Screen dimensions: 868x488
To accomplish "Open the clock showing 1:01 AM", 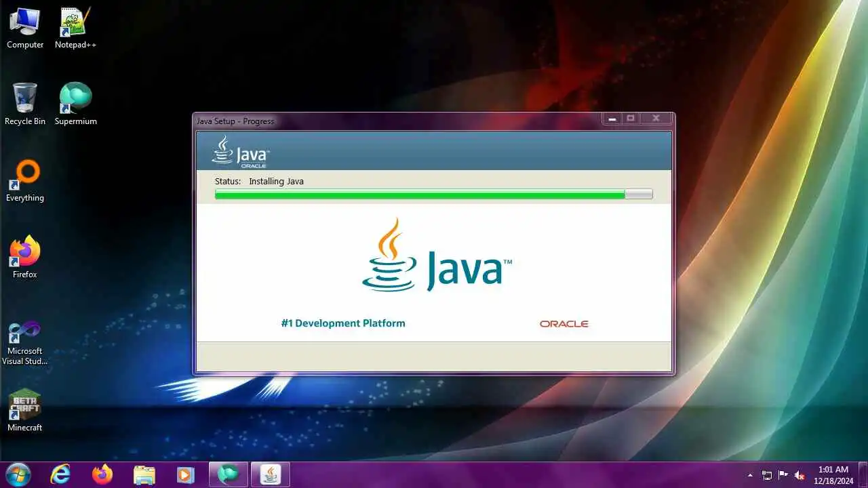I will click(x=833, y=474).
